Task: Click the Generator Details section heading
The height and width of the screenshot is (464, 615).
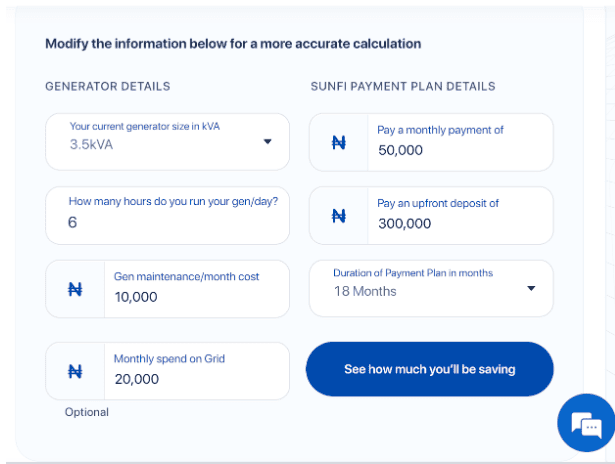Action: [x=108, y=86]
